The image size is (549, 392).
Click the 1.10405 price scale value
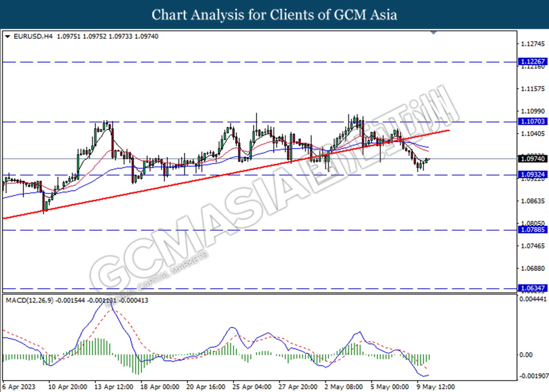click(x=533, y=134)
